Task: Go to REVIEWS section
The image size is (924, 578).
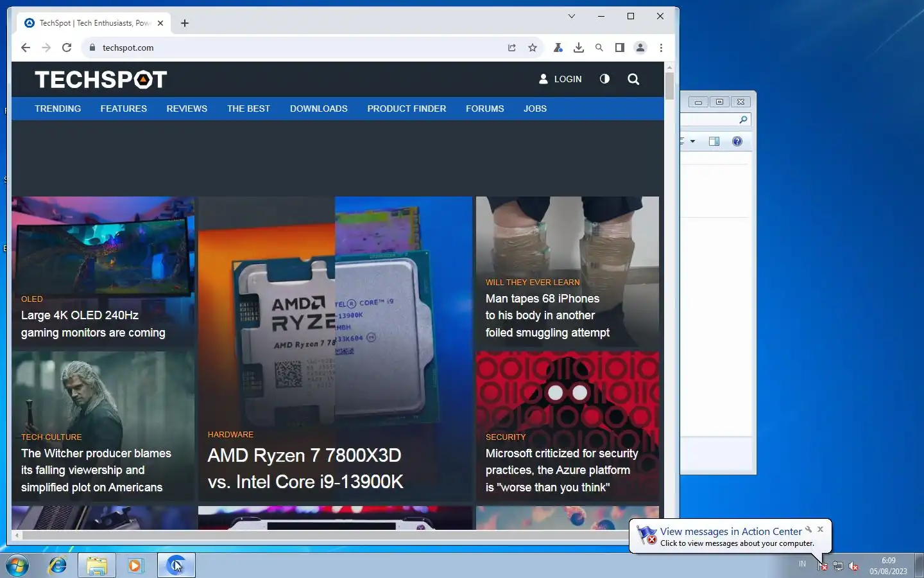Action: pos(187,109)
